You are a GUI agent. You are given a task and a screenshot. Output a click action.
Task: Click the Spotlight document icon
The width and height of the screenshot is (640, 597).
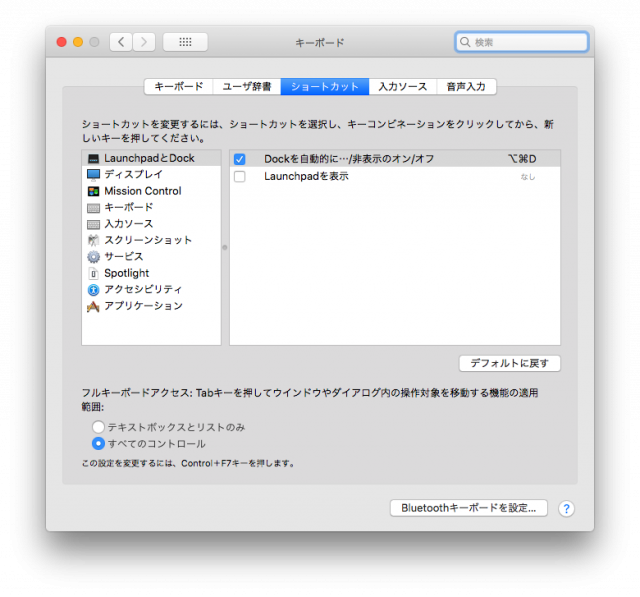point(93,273)
